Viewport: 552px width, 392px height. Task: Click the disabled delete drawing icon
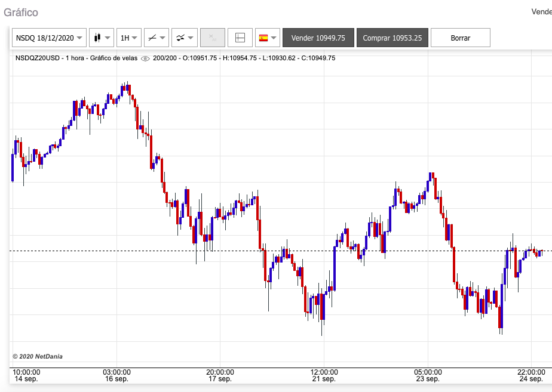tap(211, 38)
